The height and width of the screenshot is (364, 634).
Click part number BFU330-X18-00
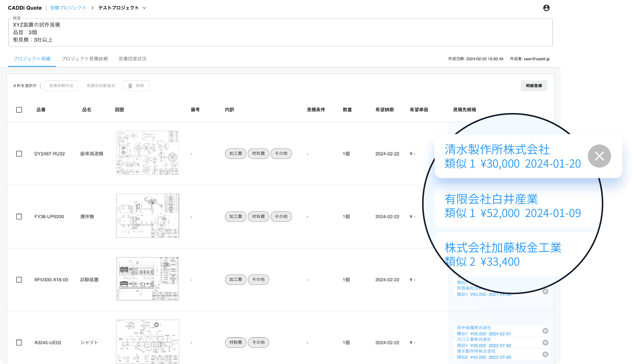click(51, 280)
